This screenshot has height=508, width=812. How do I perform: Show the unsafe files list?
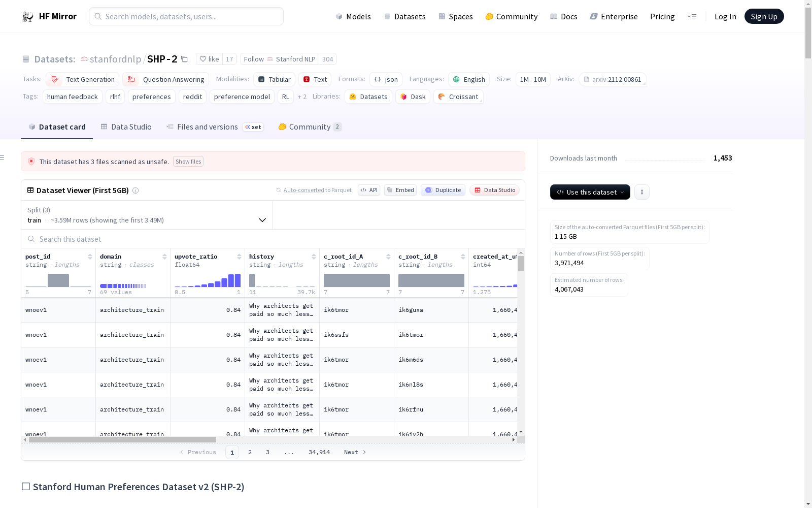coord(188,162)
